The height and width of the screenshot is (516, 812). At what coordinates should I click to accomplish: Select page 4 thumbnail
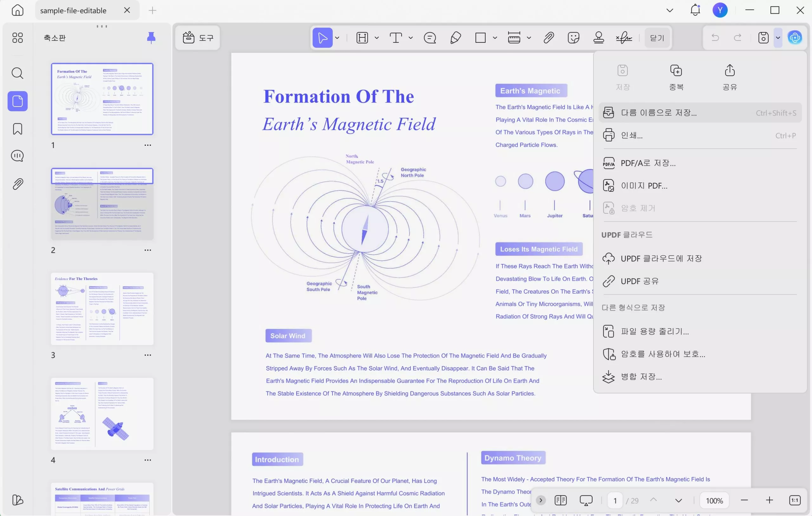(x=102, y=414)
